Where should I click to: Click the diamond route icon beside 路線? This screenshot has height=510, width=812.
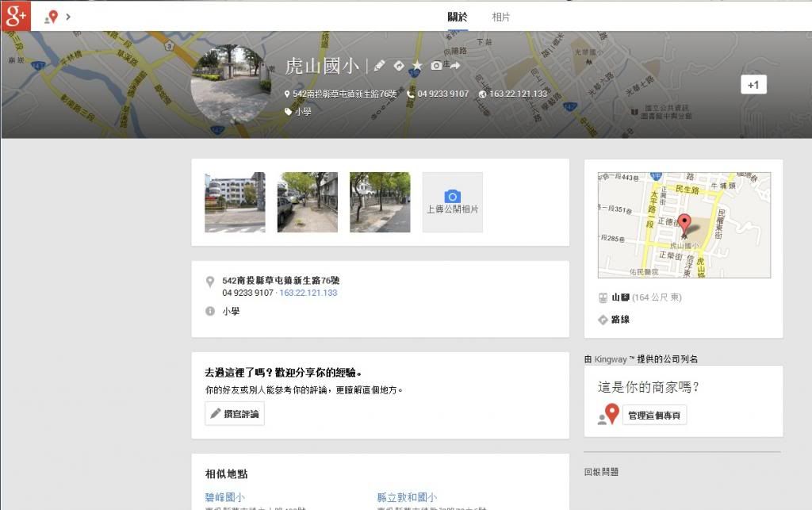(x=603, y=320)
